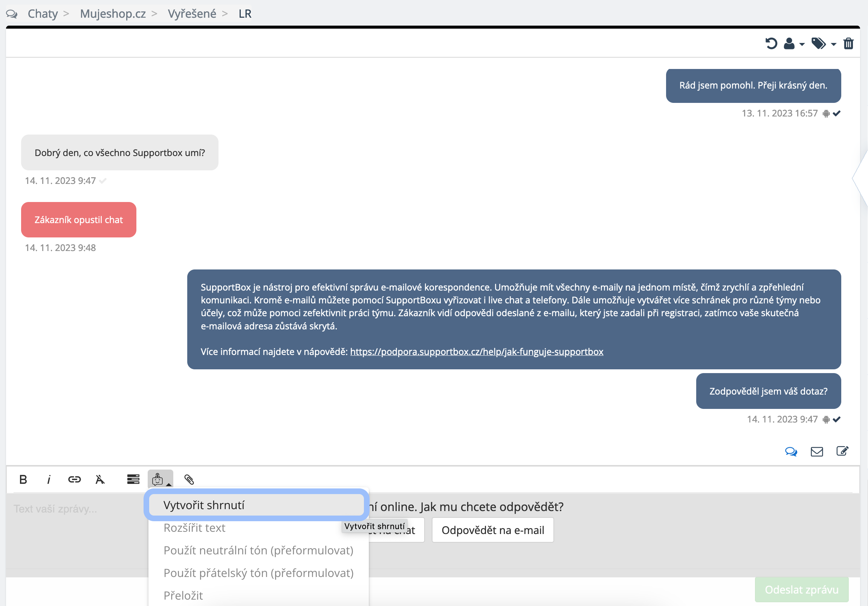Viewport: 868px width, 606px height.
Task: Go to Chaty breadcrumb
Action: click(x=43, y=14)
